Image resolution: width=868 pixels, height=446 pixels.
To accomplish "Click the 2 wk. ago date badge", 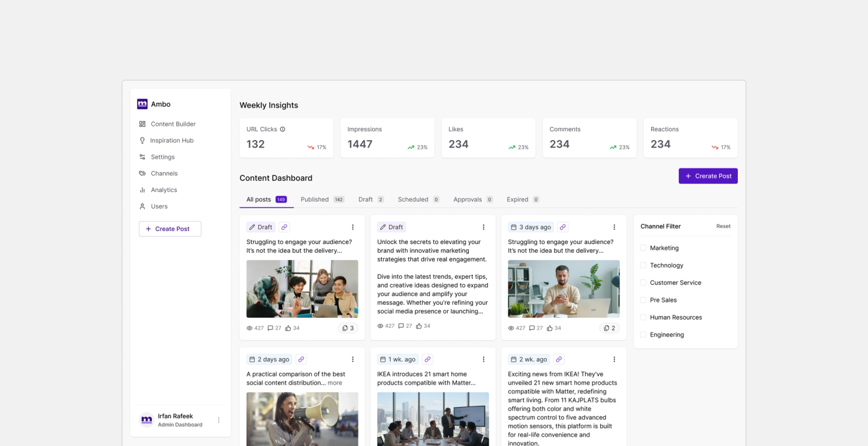I will pos(529,359).
